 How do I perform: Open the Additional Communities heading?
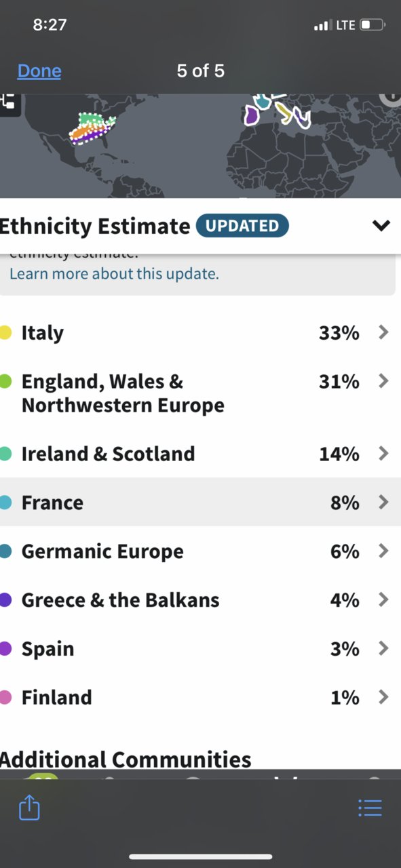(x=126, y=759)
